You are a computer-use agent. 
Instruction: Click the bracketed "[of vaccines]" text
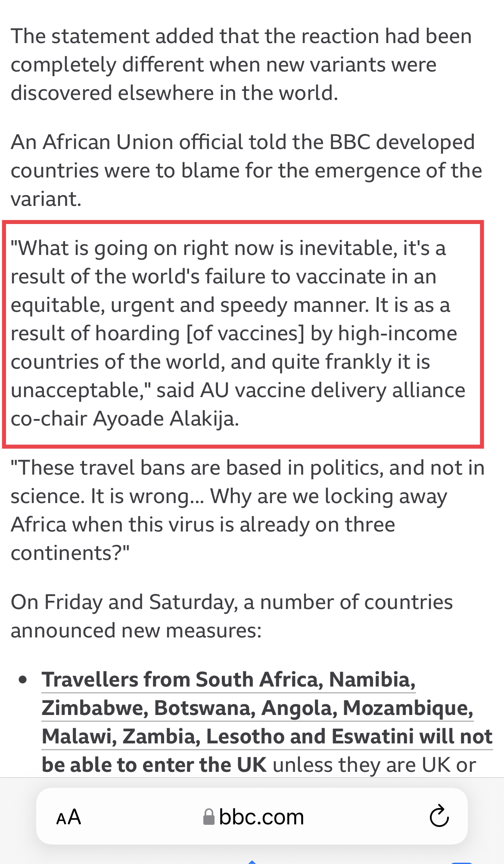(x=246, y=333)
